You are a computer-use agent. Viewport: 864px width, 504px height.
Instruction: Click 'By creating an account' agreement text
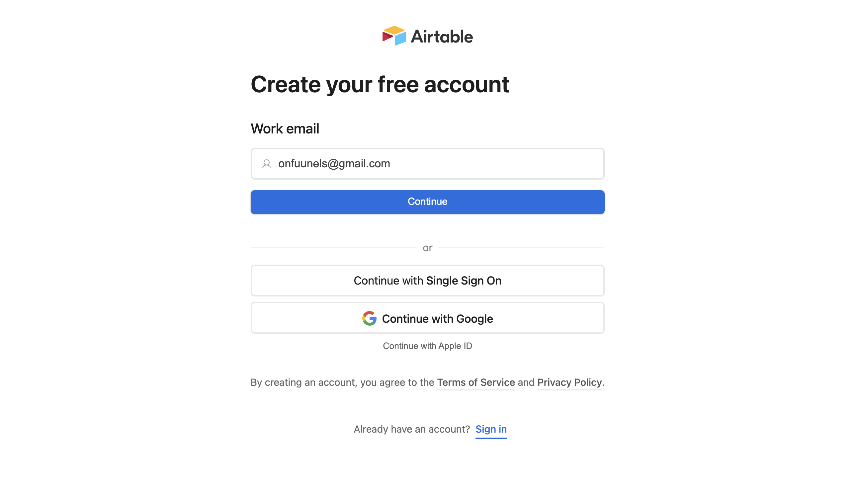tap(343, 382)
